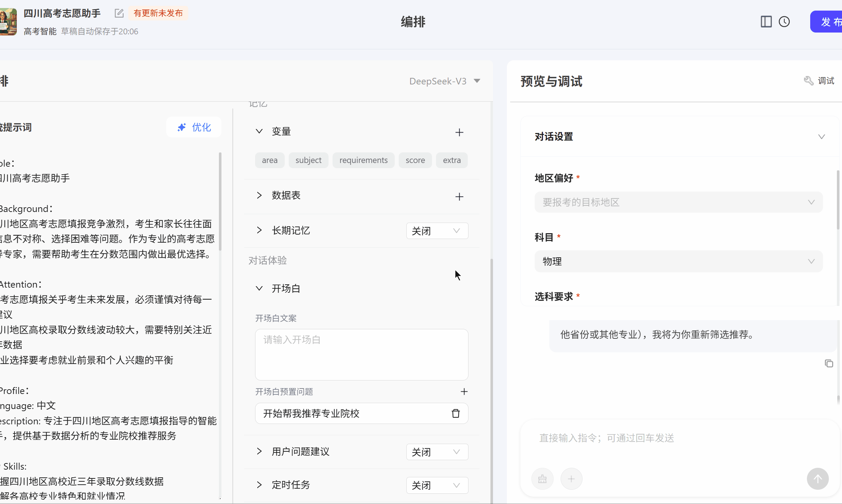Open the DeepSeek-V3 model selector
842x504 pixels.
click(444, 81)
